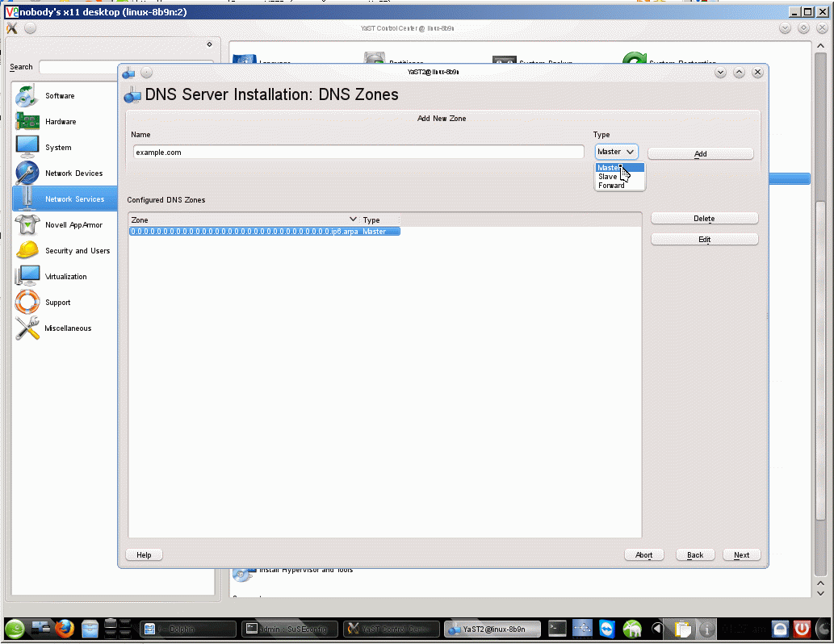The image size is (834, 644).
Task: Sort by the Type column header
Action: click(x=379, y=220)
